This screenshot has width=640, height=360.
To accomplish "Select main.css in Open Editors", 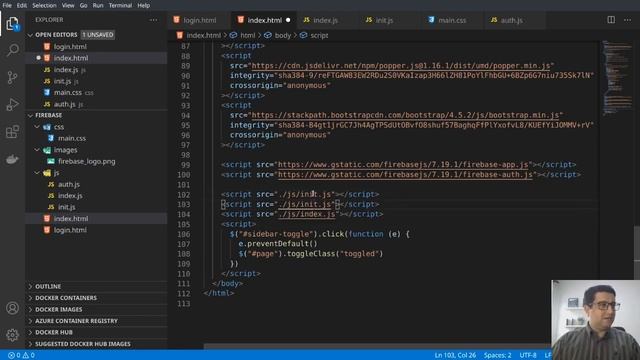I will click(96, 93).
